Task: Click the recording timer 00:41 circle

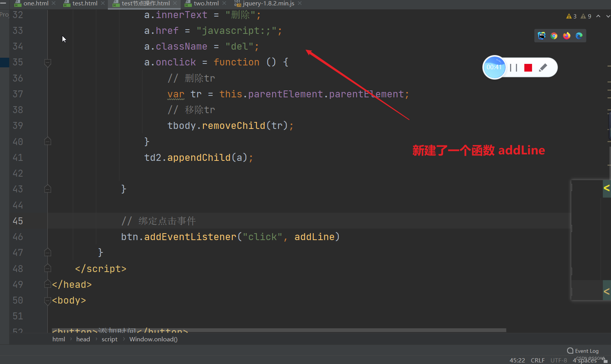Action: pos(494,67)
